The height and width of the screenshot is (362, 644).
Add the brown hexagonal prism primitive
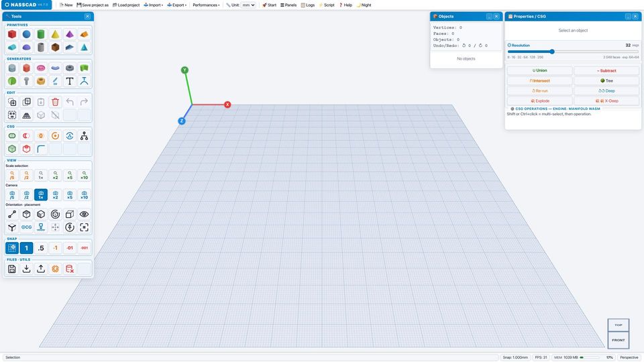(55, 47)
